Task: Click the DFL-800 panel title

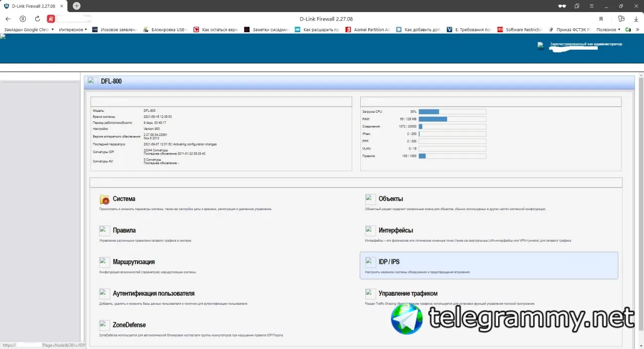Action: pyautogui.click(x=111, y=81)
